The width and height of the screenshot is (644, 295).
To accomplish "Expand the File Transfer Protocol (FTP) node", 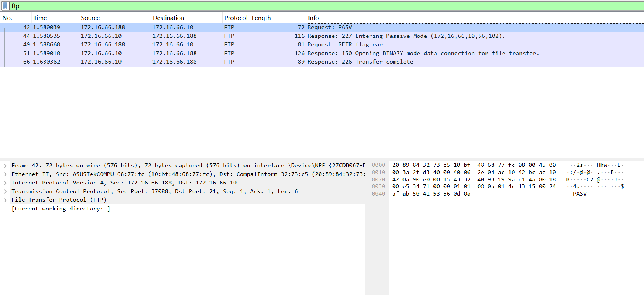I will click(5, 200).
